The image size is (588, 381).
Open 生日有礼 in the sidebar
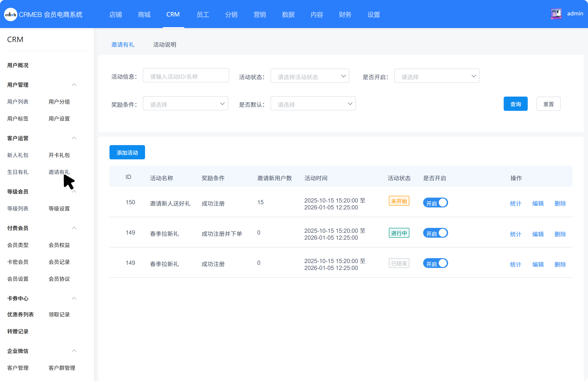pyautogui.click(x=18, y=172)
